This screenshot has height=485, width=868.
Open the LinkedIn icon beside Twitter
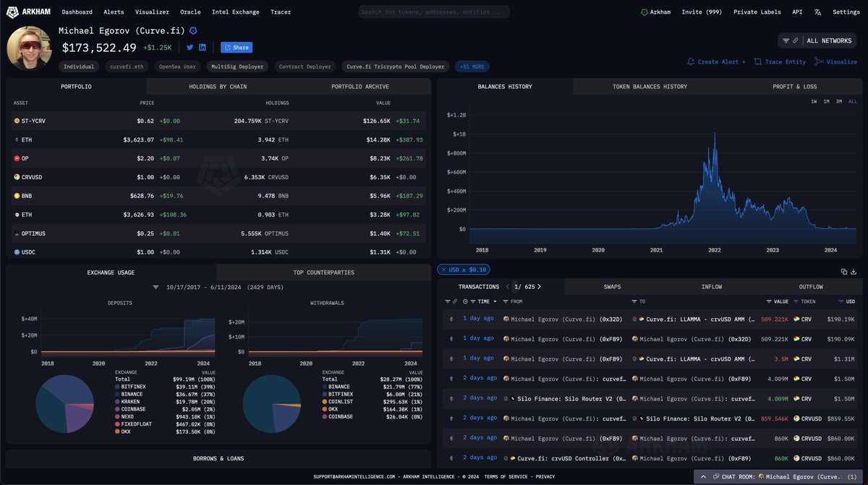pyautogui.click(x=203, y=47)
